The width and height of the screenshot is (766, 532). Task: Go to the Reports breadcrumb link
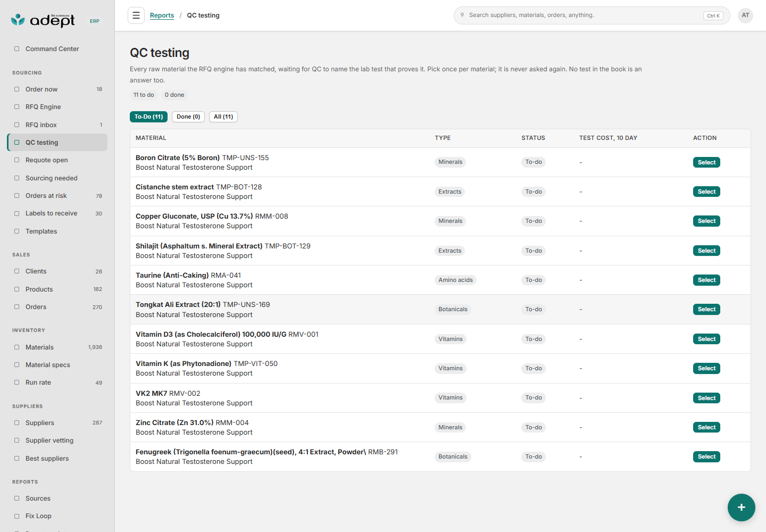click(162, 15)
